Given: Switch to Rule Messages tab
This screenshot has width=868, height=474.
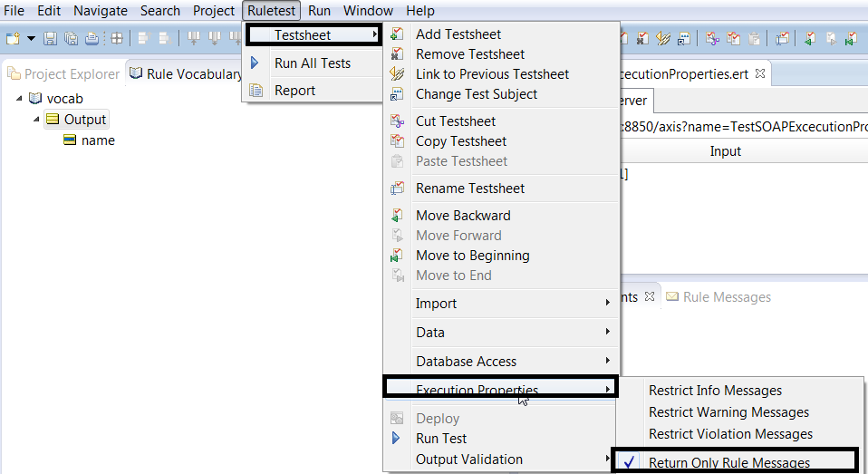Looking at the screenshot, I should (718, 296).
